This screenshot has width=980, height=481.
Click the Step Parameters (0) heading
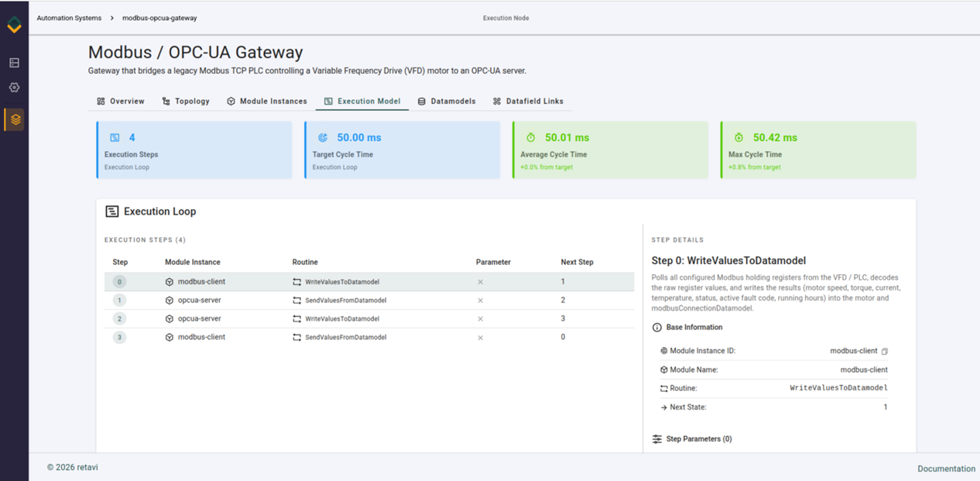pos(699,439)
